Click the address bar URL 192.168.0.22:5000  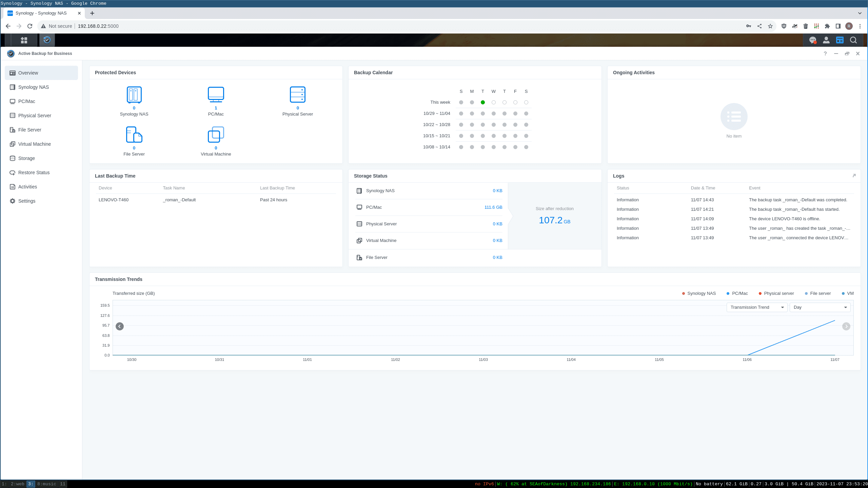pos(98,26)
